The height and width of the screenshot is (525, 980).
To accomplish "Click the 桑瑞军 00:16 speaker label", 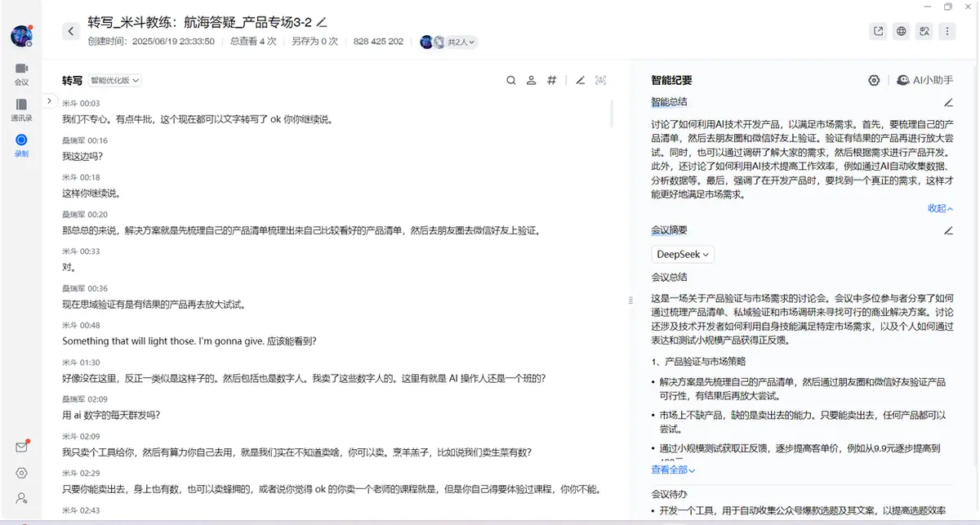I will [85, 140].
